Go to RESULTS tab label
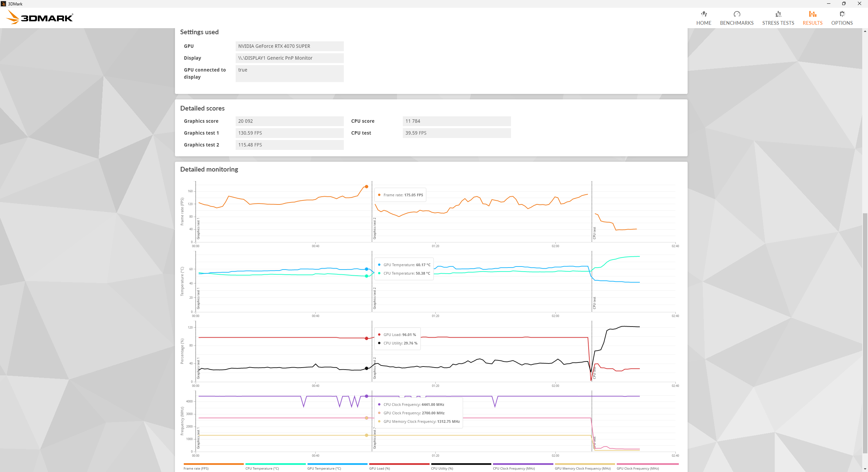The height and width of the screenshot is (472, 868). (812, 23)
